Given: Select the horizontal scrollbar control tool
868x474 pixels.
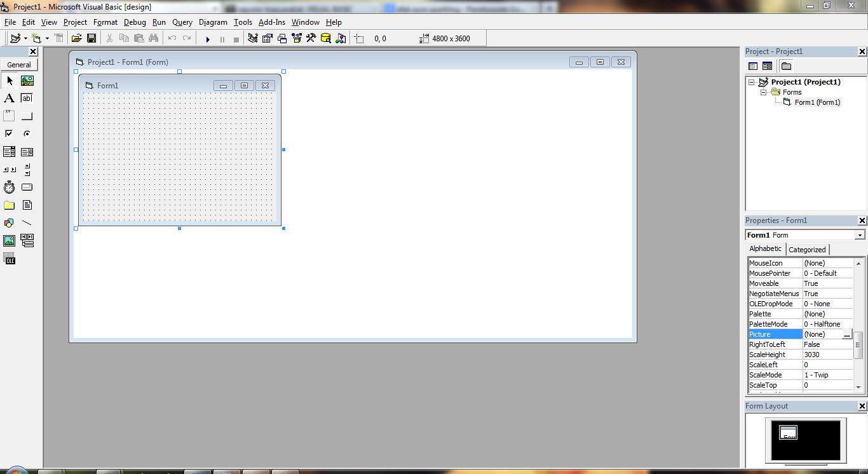Looking at the screenshot, I should pyautogui.click(x=10, y=170).
